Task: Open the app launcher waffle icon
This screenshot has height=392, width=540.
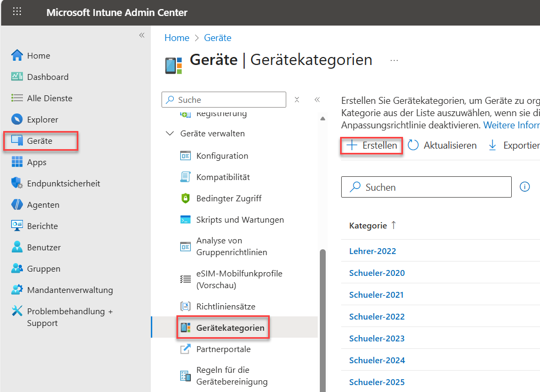Action: click(17, 12)
